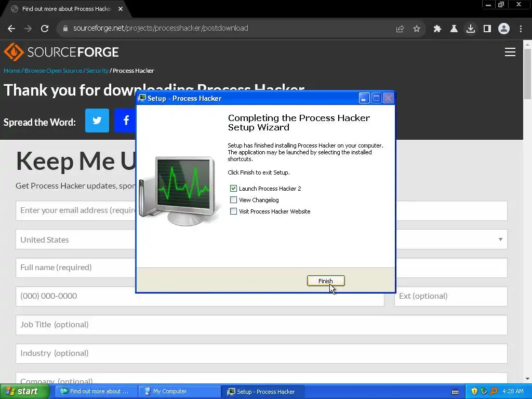Open the SourceForge hamburger menu
Viewport: 532px width, 399px height.
[x=510, y=52]
